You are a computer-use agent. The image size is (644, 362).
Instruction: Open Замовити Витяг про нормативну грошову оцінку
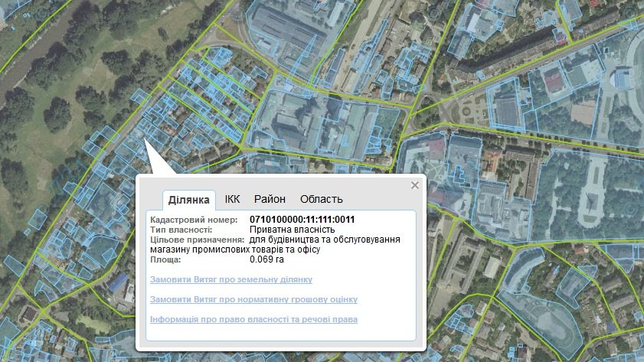tap(253, 300)
